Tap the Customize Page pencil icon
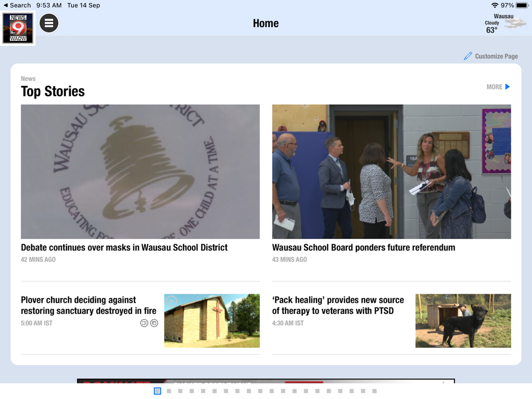This screenshot has height=399, width=532. (x=468, y=56)
